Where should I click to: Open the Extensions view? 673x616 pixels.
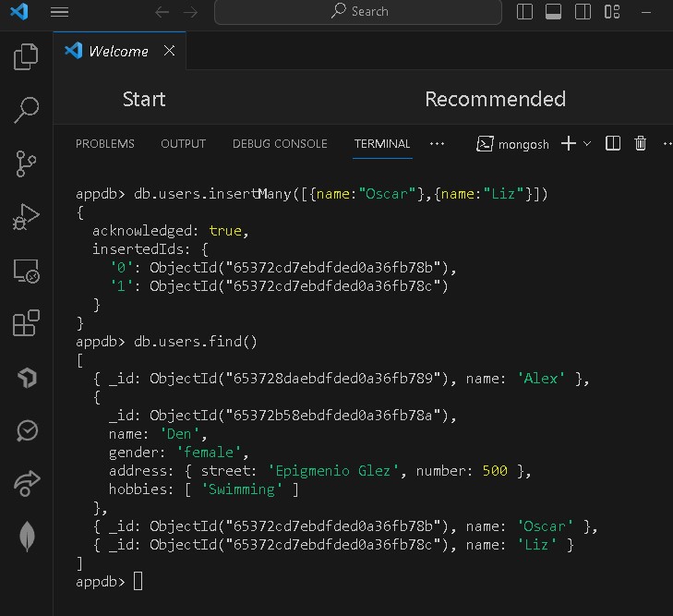pyautogui.click(x=26, y=323)
